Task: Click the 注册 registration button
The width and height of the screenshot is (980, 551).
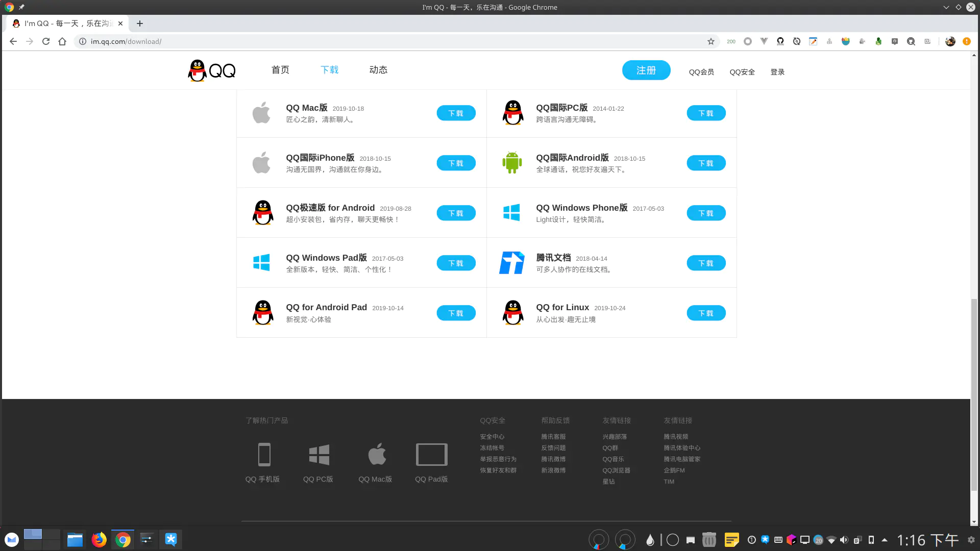Action: click(646, 70)
